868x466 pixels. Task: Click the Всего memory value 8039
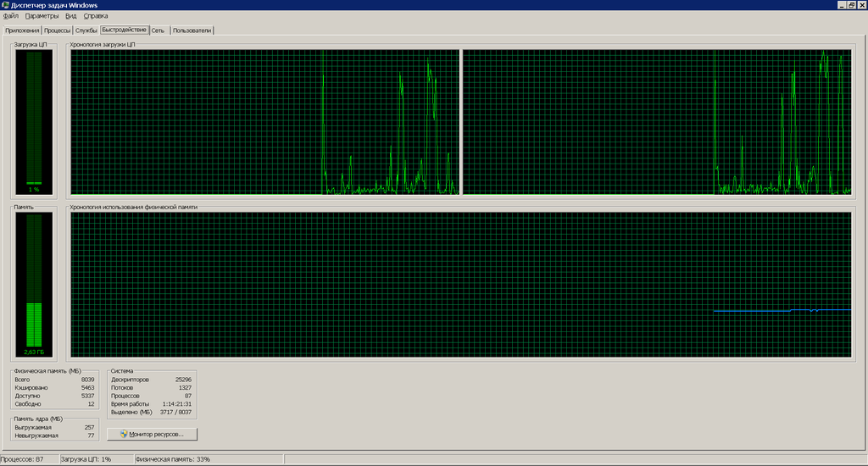coord(87,380)
